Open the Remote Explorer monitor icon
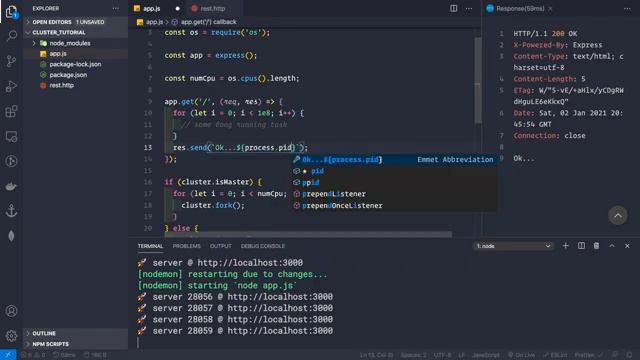The width and height of the screenshot is (640, 360). coord(11,136)
